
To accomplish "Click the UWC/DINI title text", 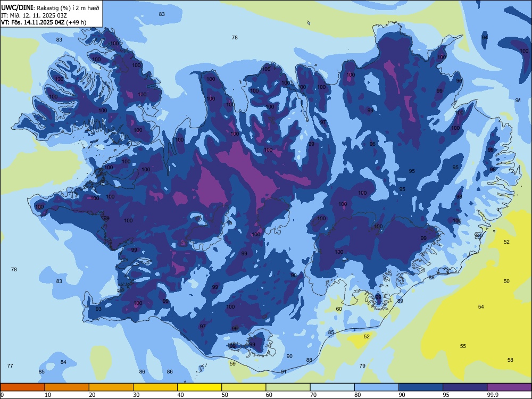I will [18, 8].
